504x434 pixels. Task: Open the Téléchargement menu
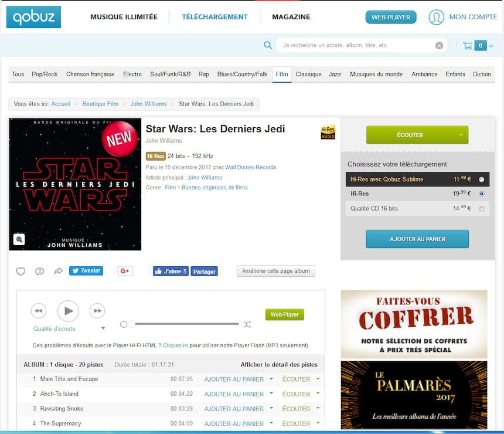[x=214, y=17]
